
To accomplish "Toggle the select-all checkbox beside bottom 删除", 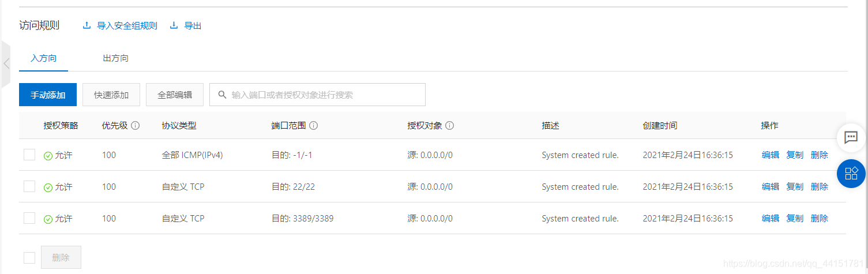I will coord(29,257).
